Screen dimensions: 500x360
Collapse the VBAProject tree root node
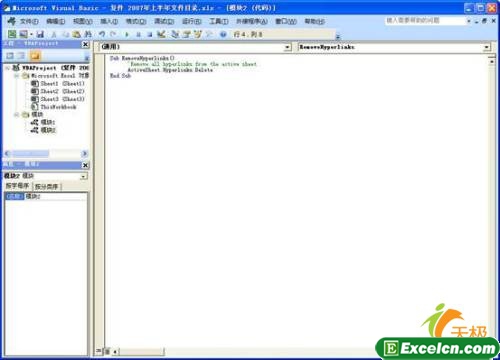(x=8, y=68)
